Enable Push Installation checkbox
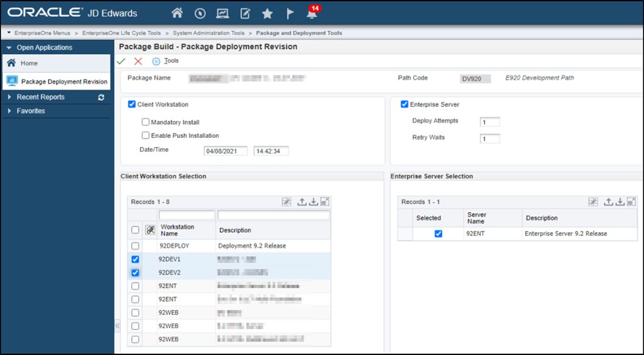Image resolution: width=644 pixels, height=355 pixels. pyautogui.click(x=146, y=135)
